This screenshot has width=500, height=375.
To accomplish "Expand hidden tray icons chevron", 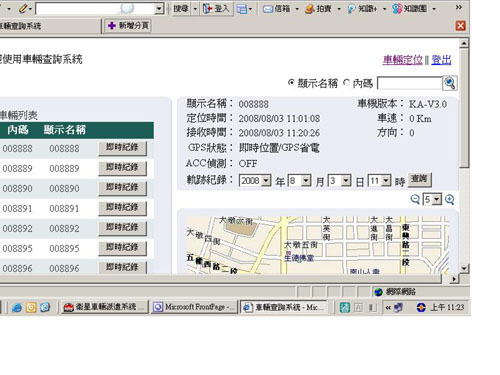I will 388,308.
